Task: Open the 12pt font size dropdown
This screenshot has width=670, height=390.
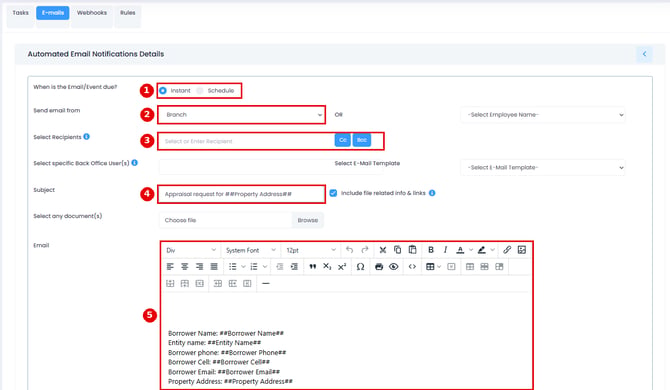Action: pyautogui.click(x=311, y=250)
